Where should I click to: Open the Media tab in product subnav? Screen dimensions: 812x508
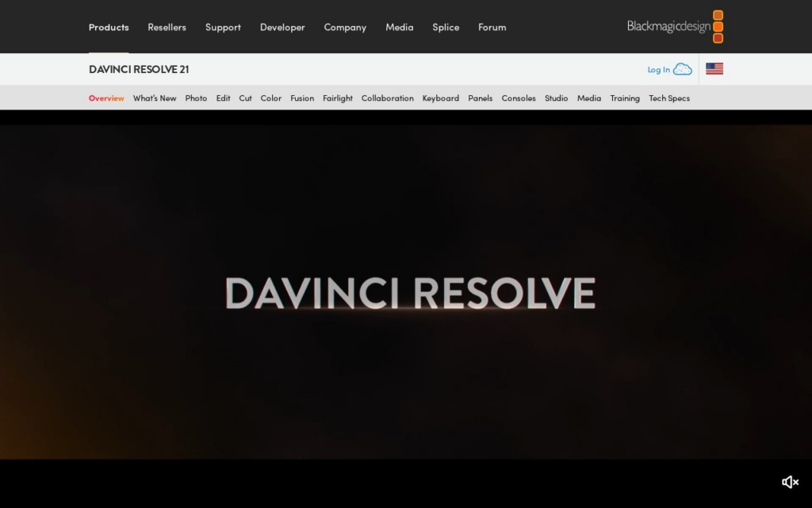[589, 98]
